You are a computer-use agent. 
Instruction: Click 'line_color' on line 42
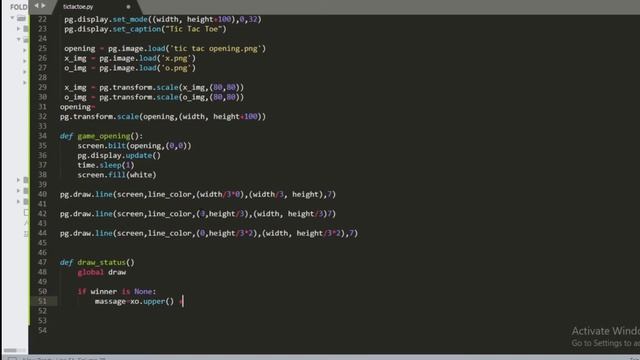click(x=170, y=214)
